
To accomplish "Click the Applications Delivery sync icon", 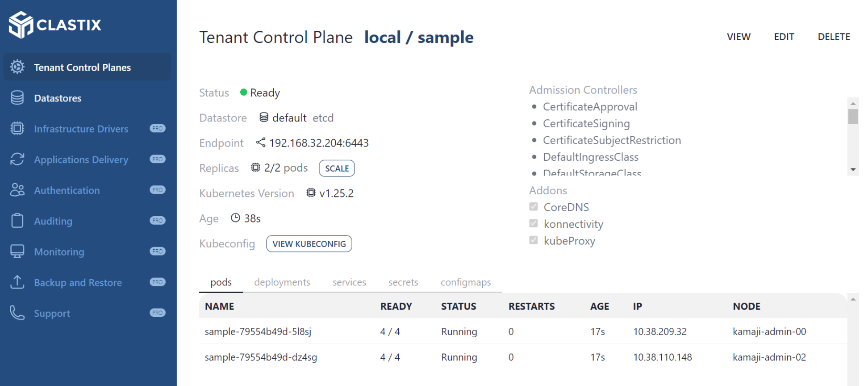I will pyautogui.click(x=17, y=159).
